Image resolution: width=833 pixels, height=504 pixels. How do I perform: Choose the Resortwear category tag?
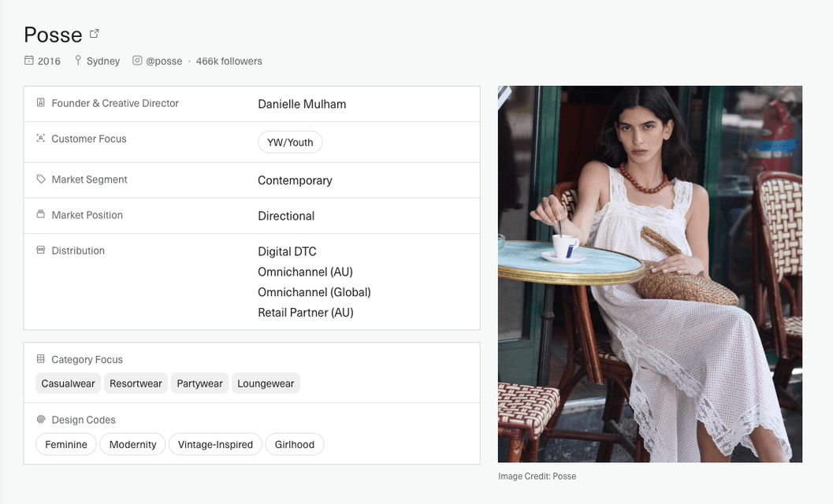pyautogui.click(x=136, y=384)
